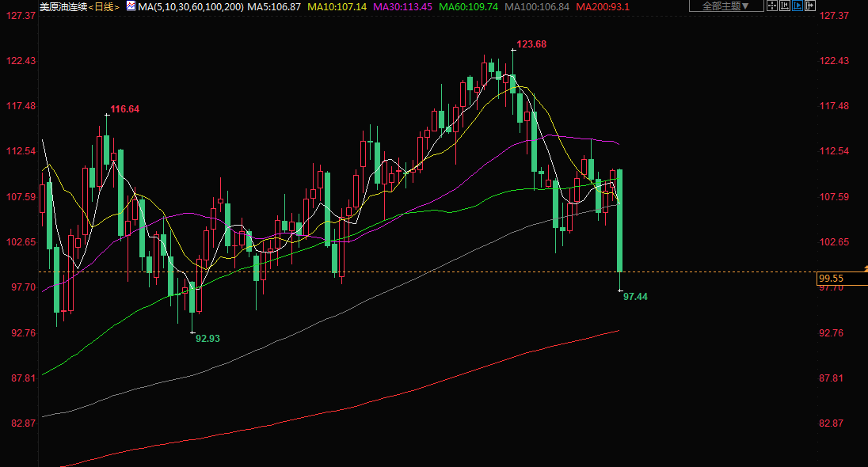
Task: Click the red MA200:93.1 legend label
Action: 603,6
